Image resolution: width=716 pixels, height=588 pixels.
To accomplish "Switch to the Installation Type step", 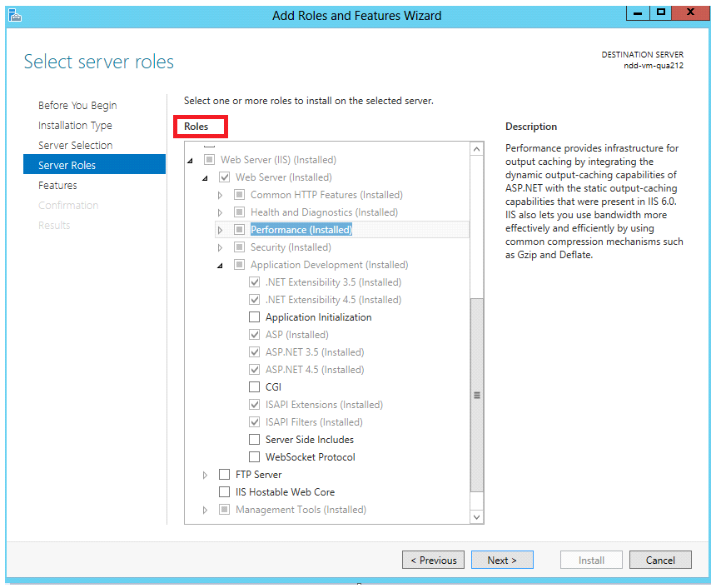I will [75, 126].
